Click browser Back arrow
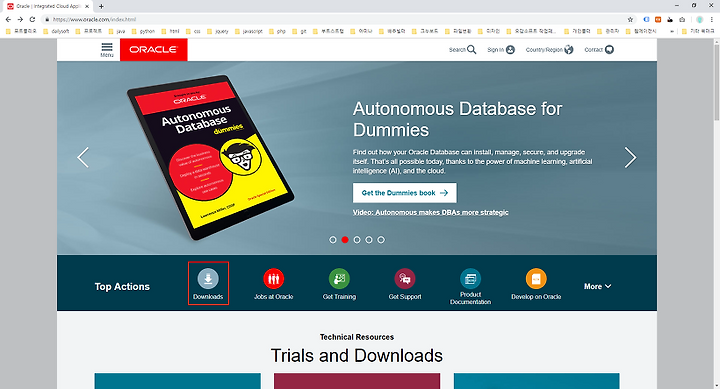Screen dimensions: 720x389 [8, 19]
